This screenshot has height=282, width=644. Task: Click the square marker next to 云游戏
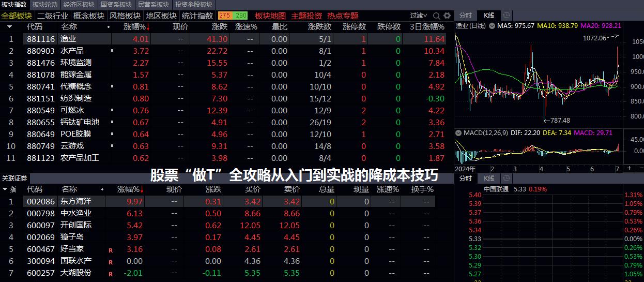[112, 146]
